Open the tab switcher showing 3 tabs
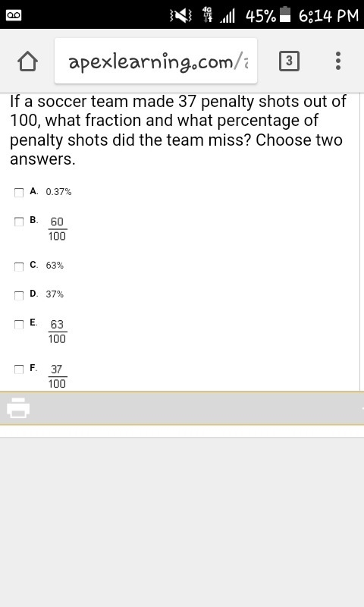The width and height of the screenshot is (364, 607). [289, 61]
